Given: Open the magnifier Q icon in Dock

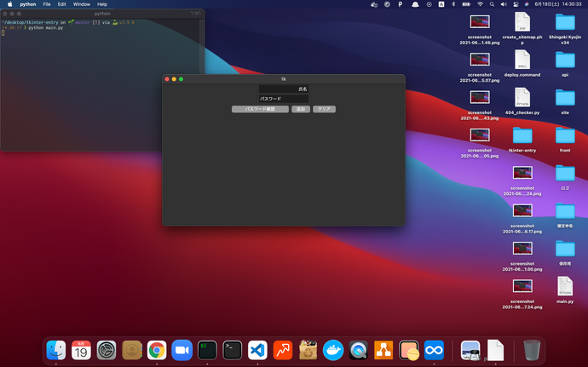Looking at the screenshot, I should coord(358,350).
